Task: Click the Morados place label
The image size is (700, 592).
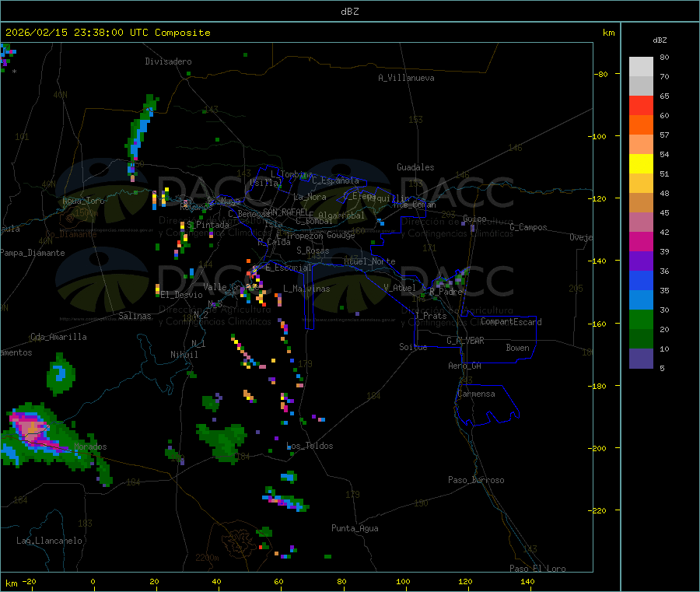Action: pyautogui.click(x=90, y=447)
